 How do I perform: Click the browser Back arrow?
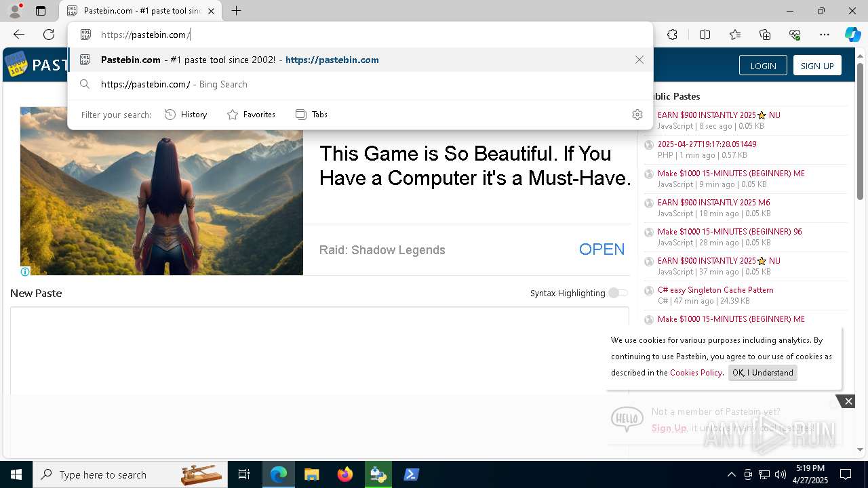(19, 35)
